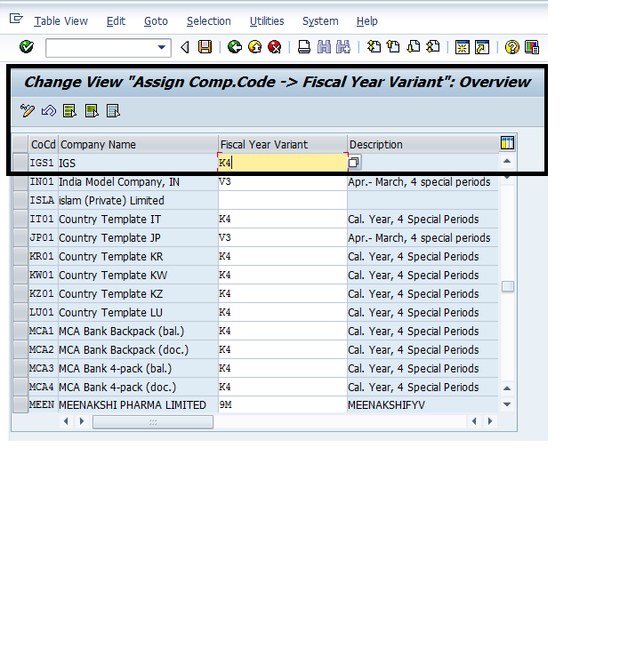Viewport: 644px width, 648px height.
Task: Click the SAP window menu icon
Action: pos(16,19)
